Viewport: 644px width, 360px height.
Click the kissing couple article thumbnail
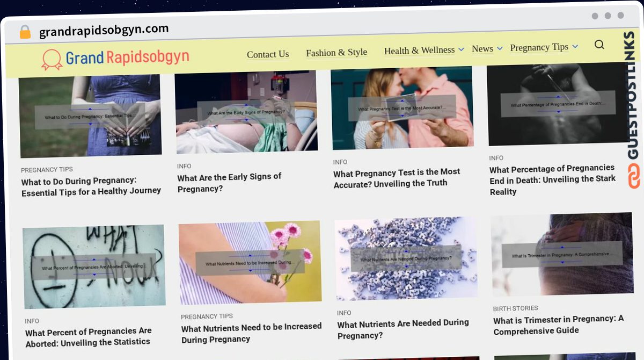pos(402,107)
